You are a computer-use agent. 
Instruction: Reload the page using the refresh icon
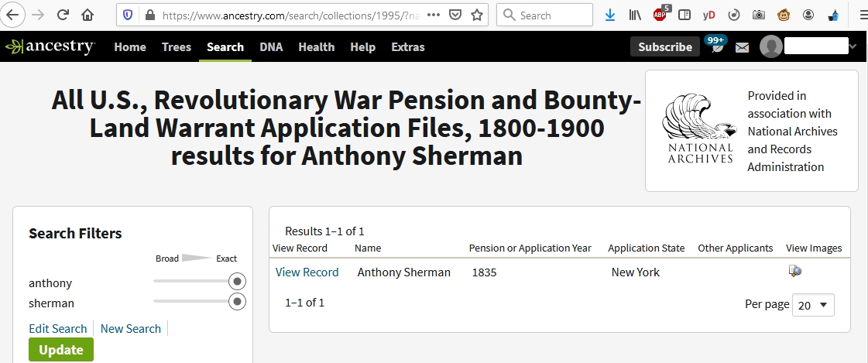pos(63,15)
